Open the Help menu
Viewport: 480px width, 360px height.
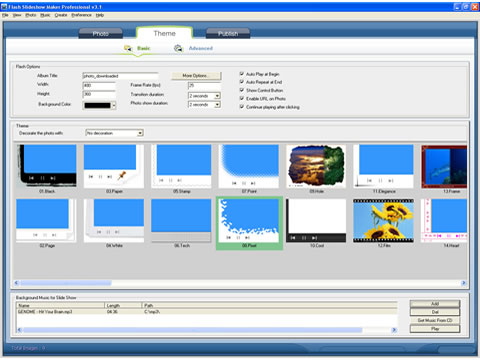tap(100, 15)
